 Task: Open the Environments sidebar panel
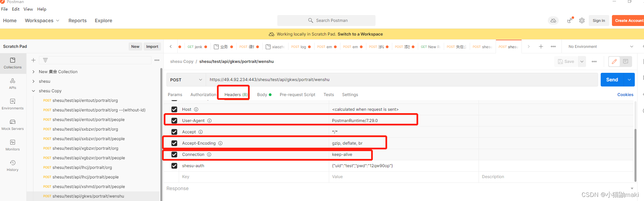(x=13, y=104)
